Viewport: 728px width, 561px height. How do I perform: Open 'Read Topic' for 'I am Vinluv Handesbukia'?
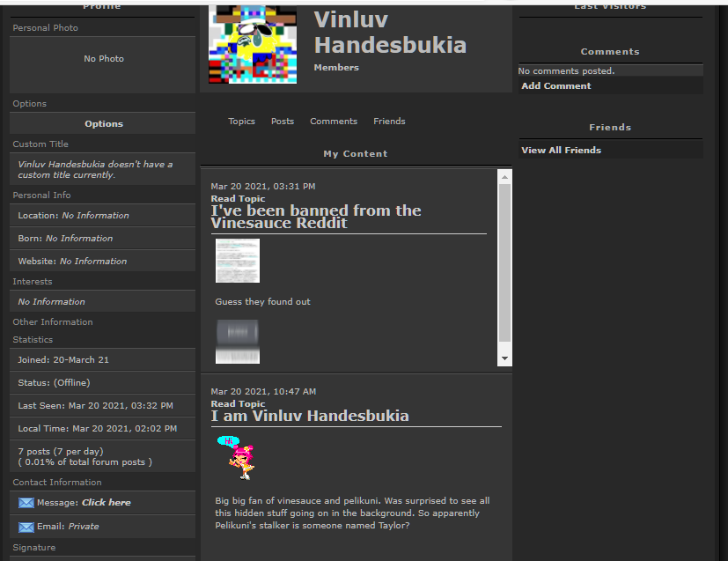238,403
